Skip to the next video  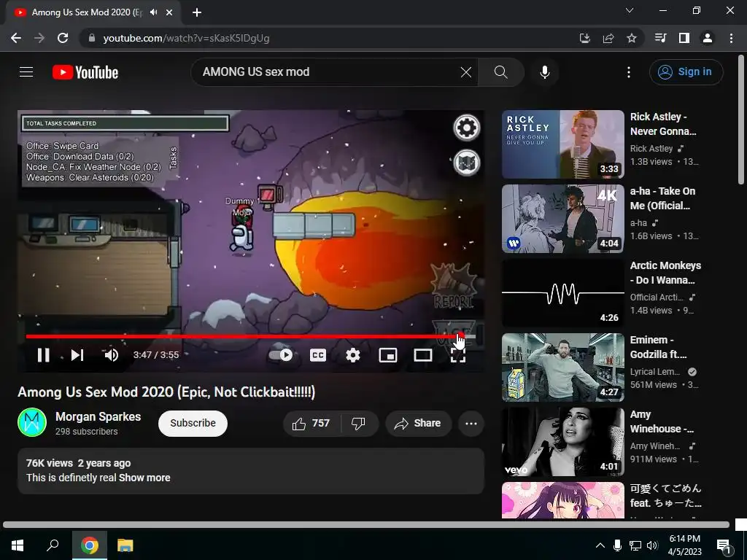[77, 355]
